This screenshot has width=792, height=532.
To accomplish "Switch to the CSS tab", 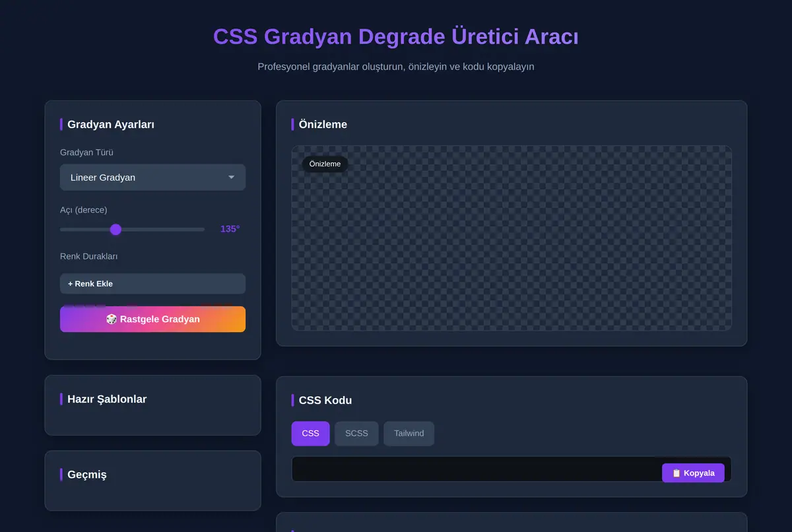I will [x=310, y=434].
